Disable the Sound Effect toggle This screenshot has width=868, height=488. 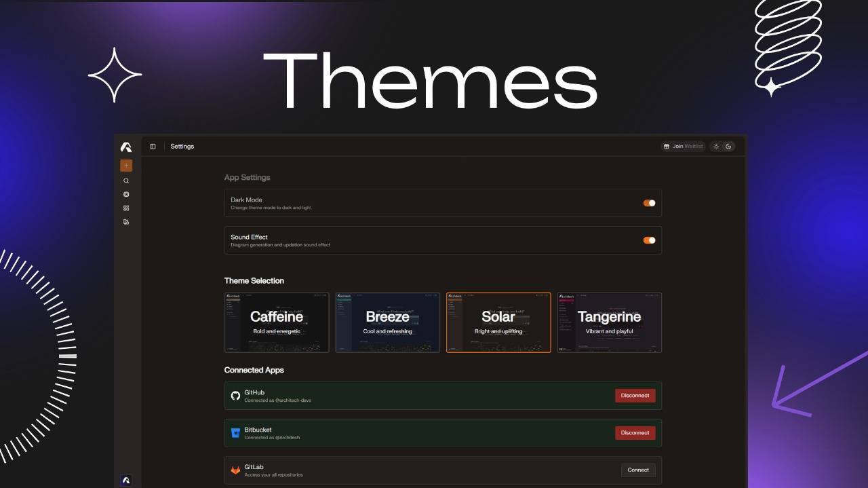pyautogui.click(x=648, y=240)
